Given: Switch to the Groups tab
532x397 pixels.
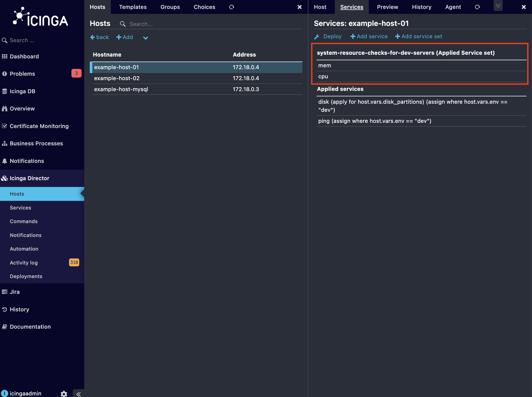Looking at the screenshot, I should pyautogui.click(x=170, y=7).
